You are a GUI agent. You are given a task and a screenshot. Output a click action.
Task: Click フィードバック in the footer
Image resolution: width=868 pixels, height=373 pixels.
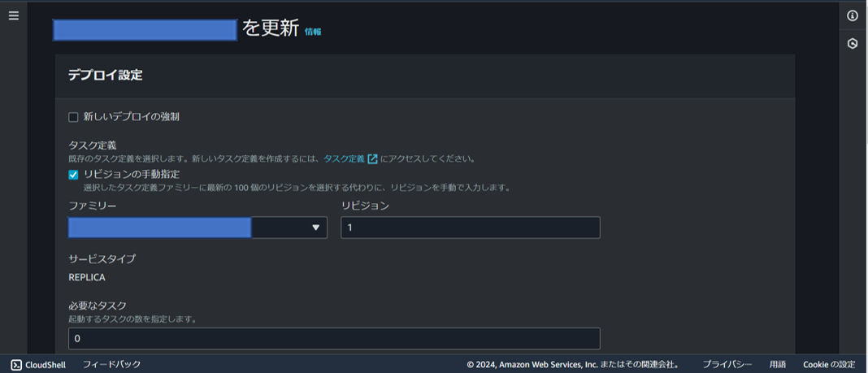[x=112, y=365]
